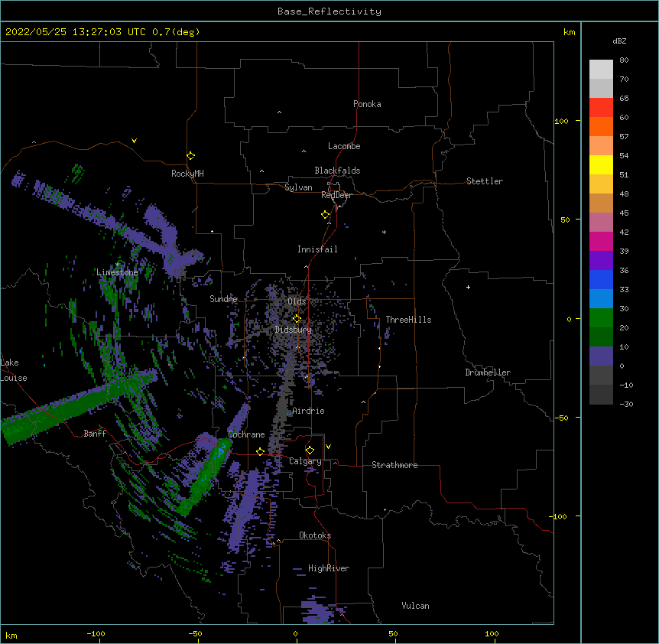This screenshot has width=659, height=644.
Task: Click the 30 dBZ green legend swatch
Action: (601, 318)
